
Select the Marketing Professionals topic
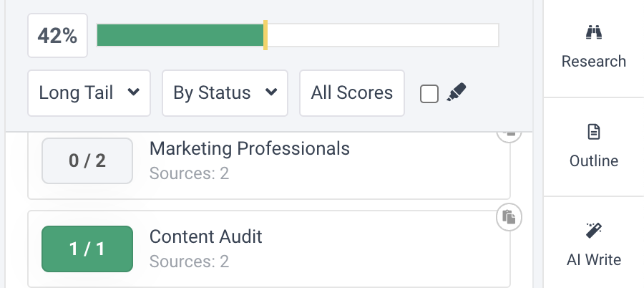249,148
